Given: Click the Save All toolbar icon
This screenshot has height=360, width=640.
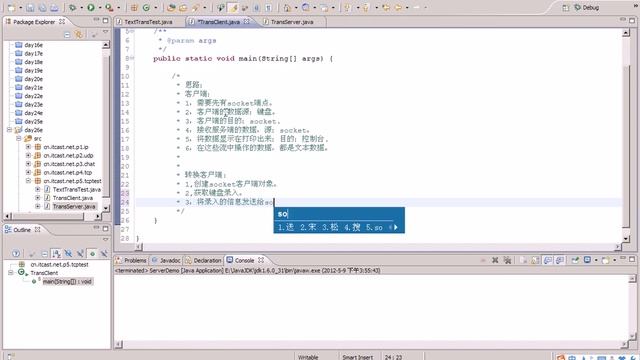Looking at the screenshot, I should pyautogui.click(x=42, y=7).
